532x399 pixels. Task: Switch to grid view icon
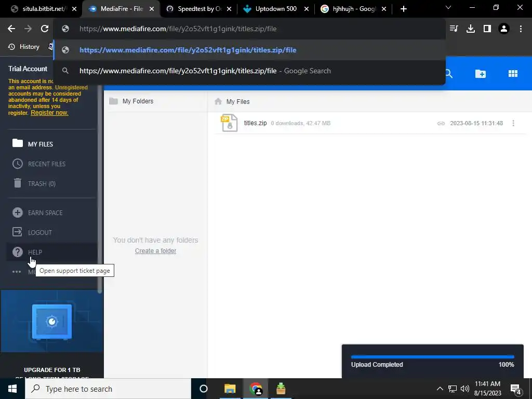pyautogui.click(x=513, y=74)
